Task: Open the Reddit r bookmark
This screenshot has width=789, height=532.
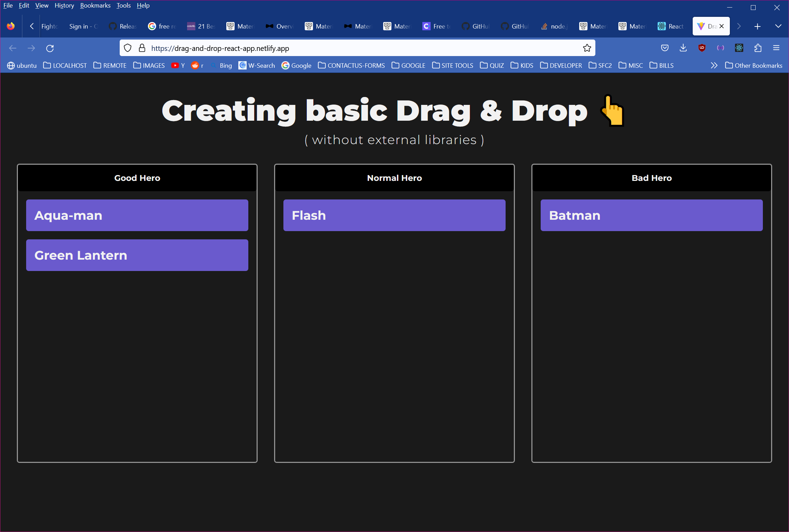Action: point(197,65)
